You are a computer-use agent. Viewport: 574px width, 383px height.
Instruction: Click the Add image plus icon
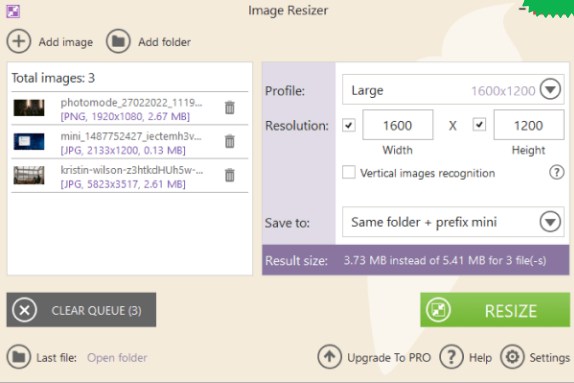tap(19, 41)
